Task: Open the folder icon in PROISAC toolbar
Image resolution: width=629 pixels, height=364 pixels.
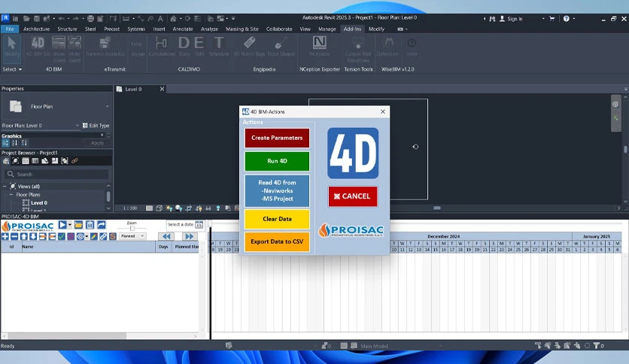Action: coord(78,225)
